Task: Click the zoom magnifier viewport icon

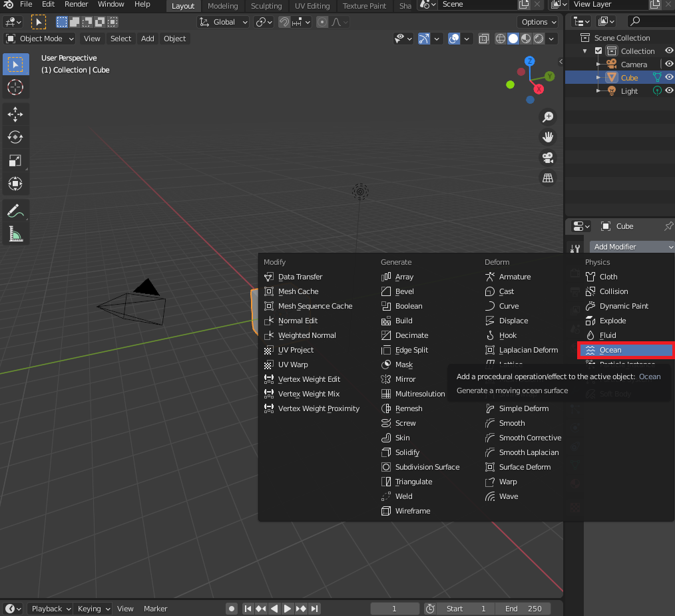Action: [x=548, y=117]
